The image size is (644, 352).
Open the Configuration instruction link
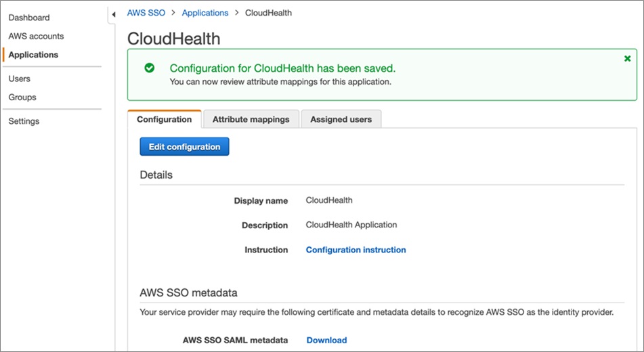click(x=356, y=250)
